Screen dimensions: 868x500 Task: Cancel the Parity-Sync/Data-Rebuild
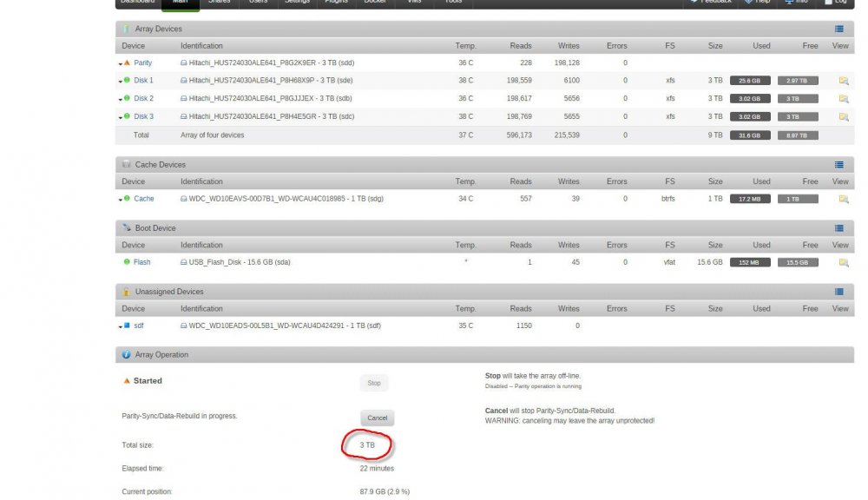click(x=377, y=418)
